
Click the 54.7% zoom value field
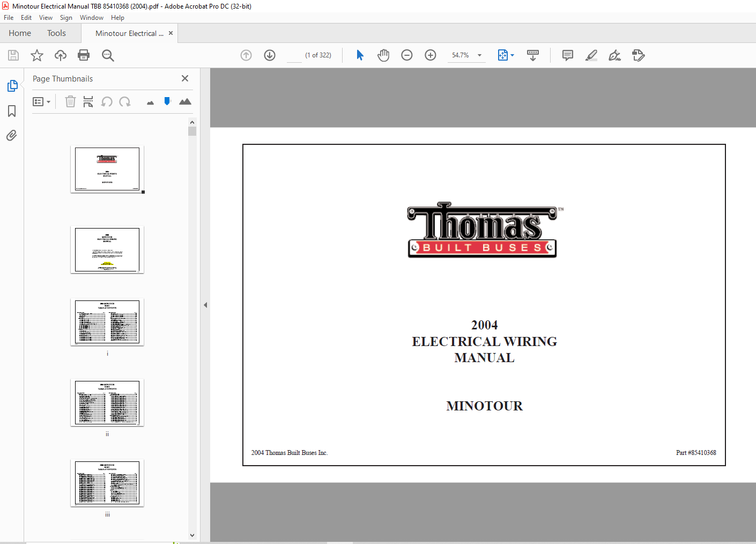(x=461, y=55)
